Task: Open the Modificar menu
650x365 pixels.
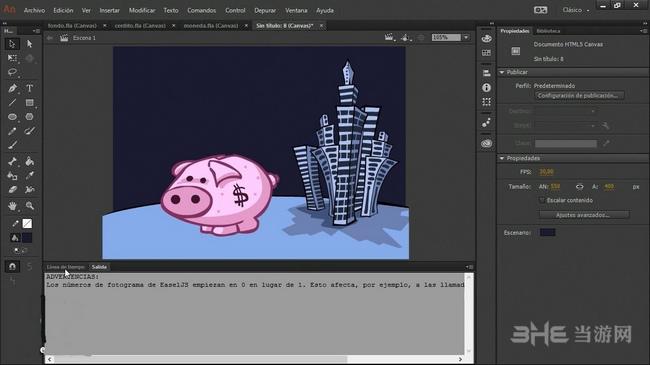Action: pyautogui.click(x=142, y=10)
